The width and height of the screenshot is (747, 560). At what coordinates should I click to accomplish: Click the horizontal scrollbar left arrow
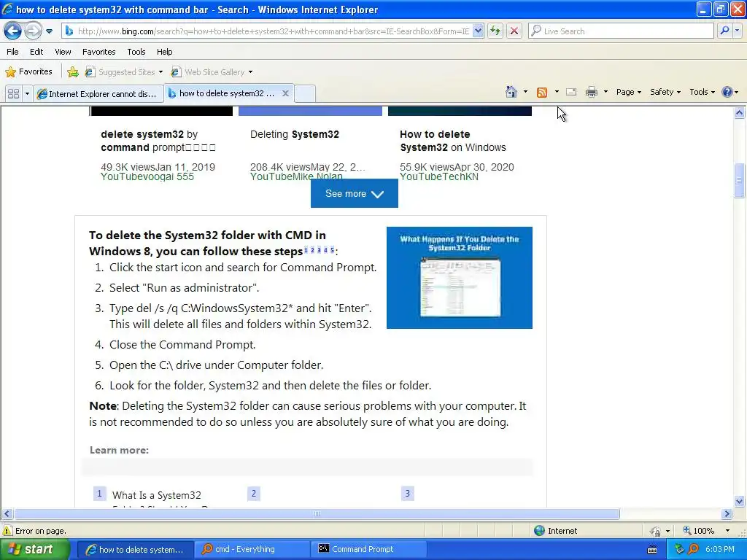tap(7, 513)
